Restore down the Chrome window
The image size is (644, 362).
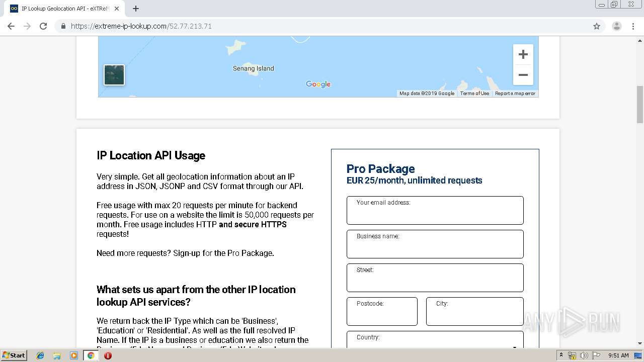(614, 5)
